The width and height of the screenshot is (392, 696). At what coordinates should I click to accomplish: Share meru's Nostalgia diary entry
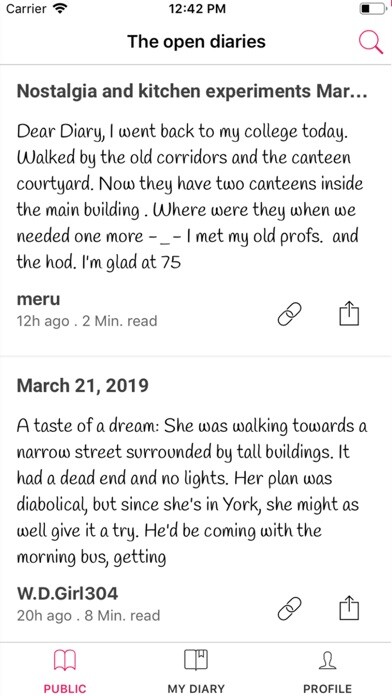349,314
